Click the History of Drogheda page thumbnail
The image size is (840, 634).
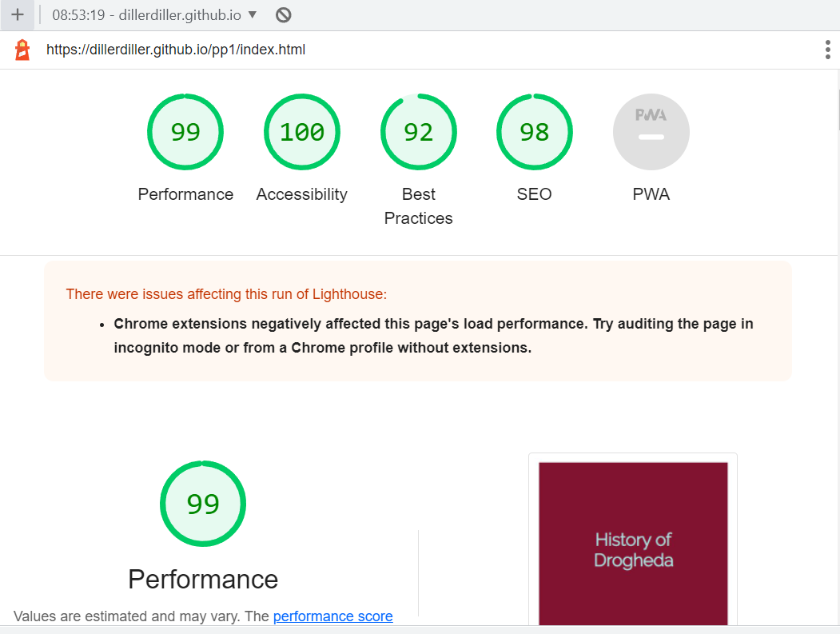pos(632,543)
